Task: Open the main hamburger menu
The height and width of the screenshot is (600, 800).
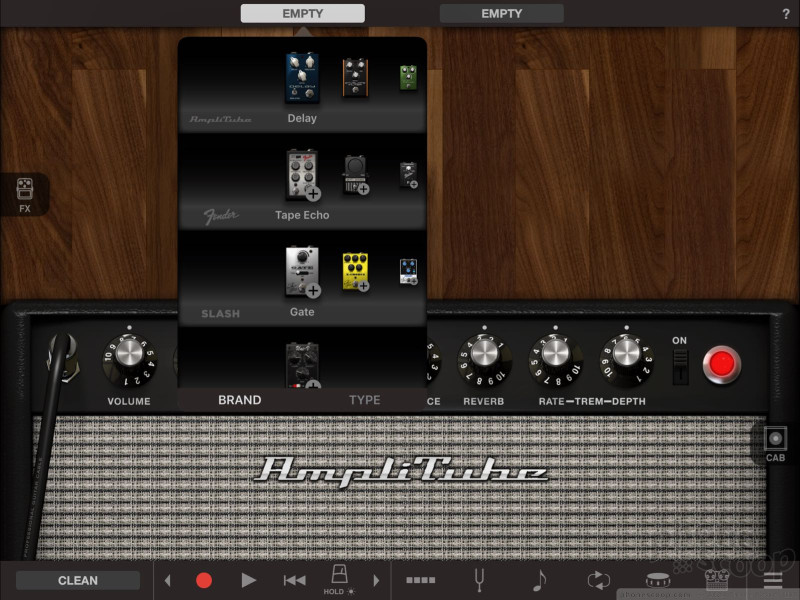Action: 773,580
